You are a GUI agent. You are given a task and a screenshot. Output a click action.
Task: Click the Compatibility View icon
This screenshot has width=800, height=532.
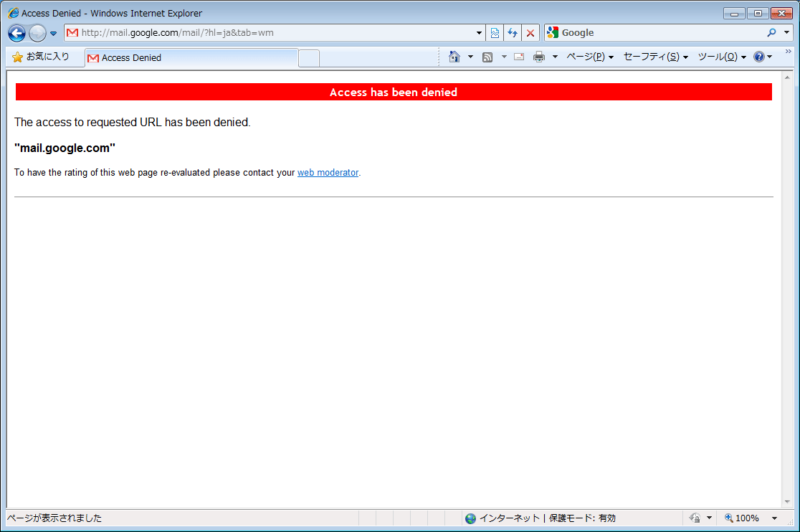pyautogui.click(x=495, y=33)
